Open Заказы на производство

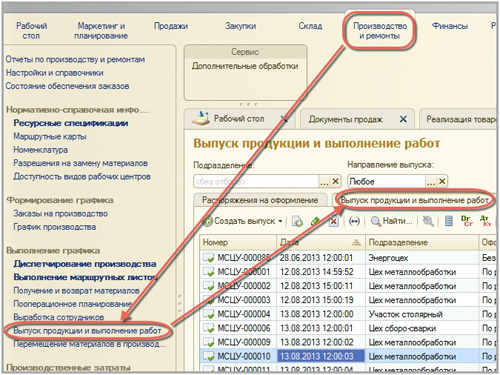tap(61, 214)
